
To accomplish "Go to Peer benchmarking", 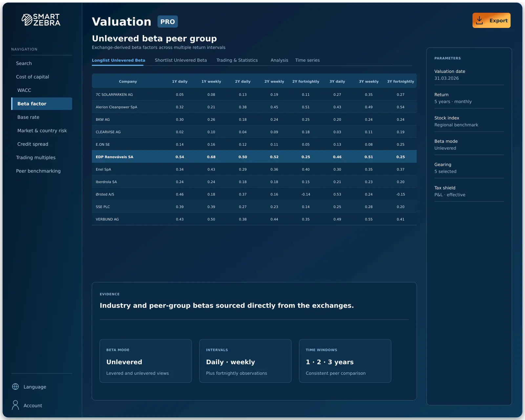I will click(42, 171).
